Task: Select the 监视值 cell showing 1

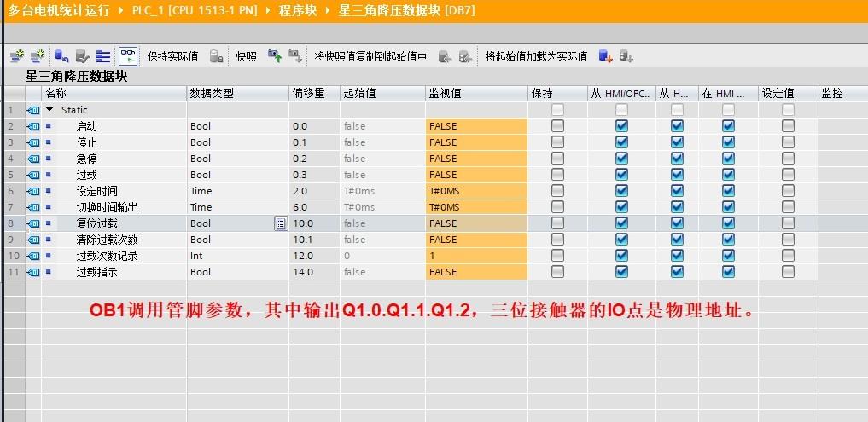Action: pos(476,256)
